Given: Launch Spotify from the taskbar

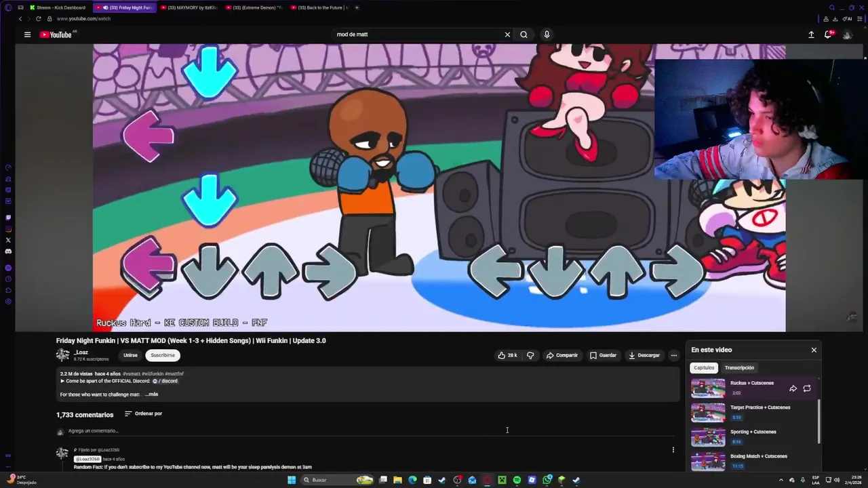Looking at the screenshot, I should (x=517, y=480).
